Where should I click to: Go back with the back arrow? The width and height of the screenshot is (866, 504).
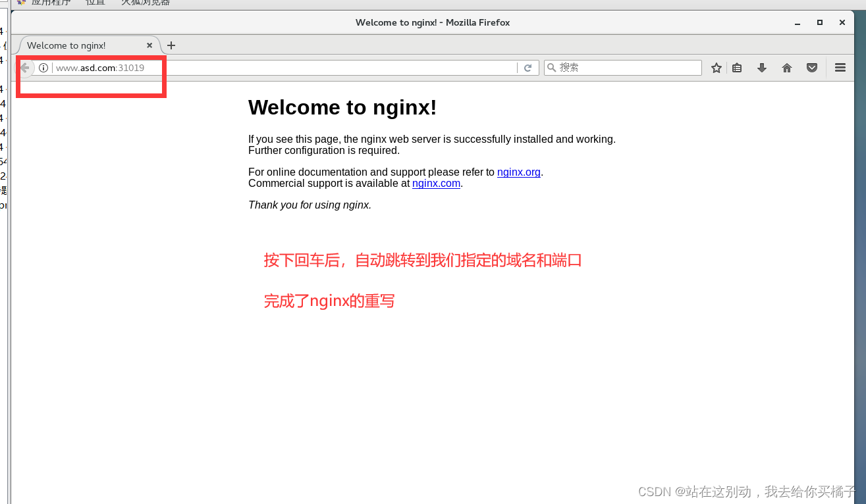click(24, 68)
